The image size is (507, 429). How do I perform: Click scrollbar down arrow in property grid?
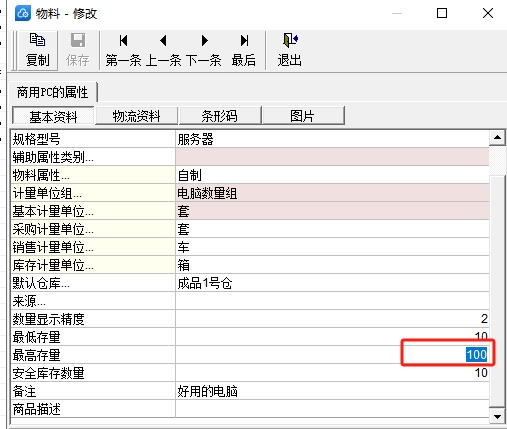pos(497,416)
